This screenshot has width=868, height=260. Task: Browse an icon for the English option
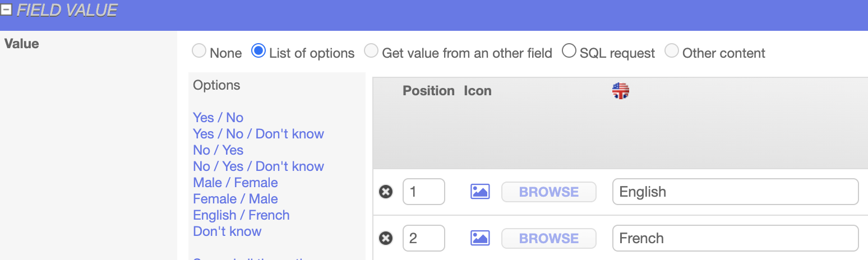[x=548, y=192]
